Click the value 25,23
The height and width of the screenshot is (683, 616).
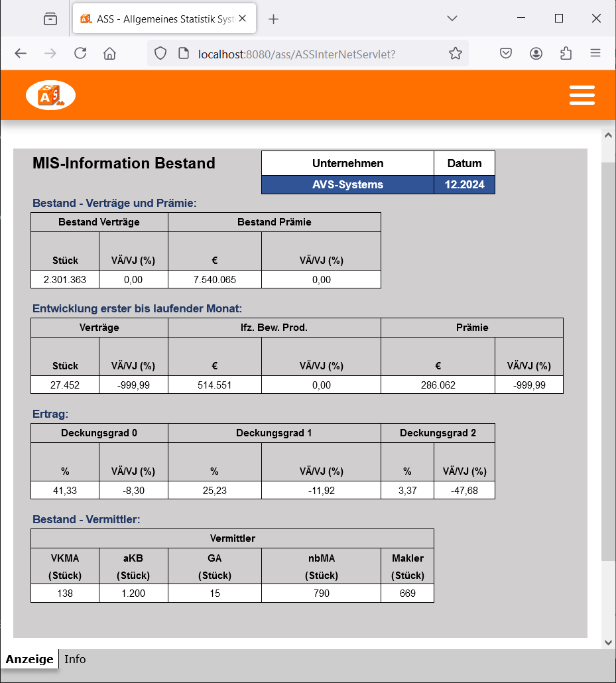pos(215,491)
